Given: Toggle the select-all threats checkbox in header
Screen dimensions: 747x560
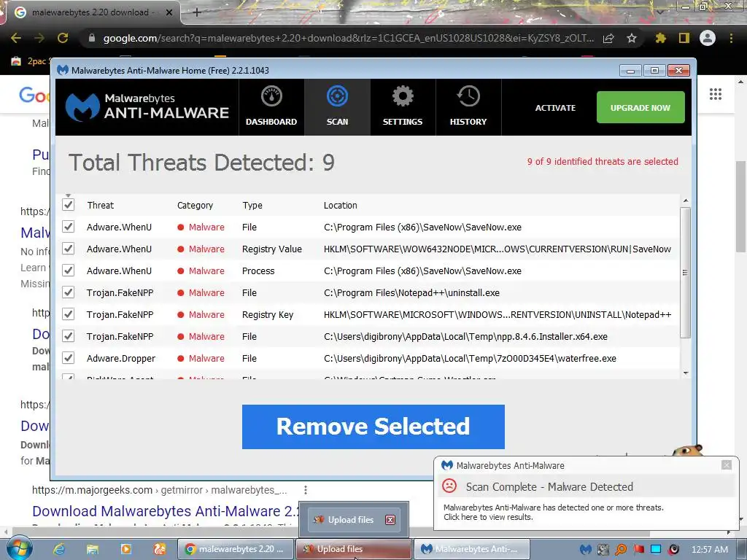Looking at the screenshot, I should click(68, 205).
